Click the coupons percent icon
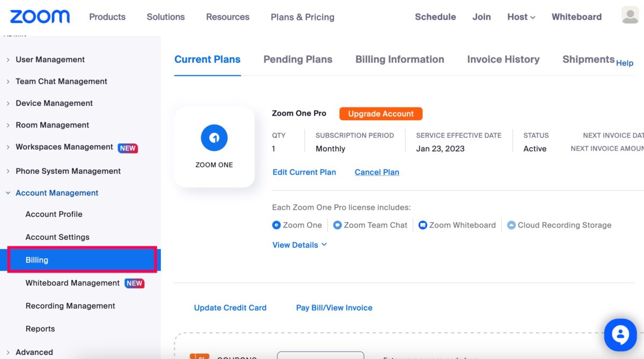The width and height of the screenshot is (644, 359). [x=200, y=356]
